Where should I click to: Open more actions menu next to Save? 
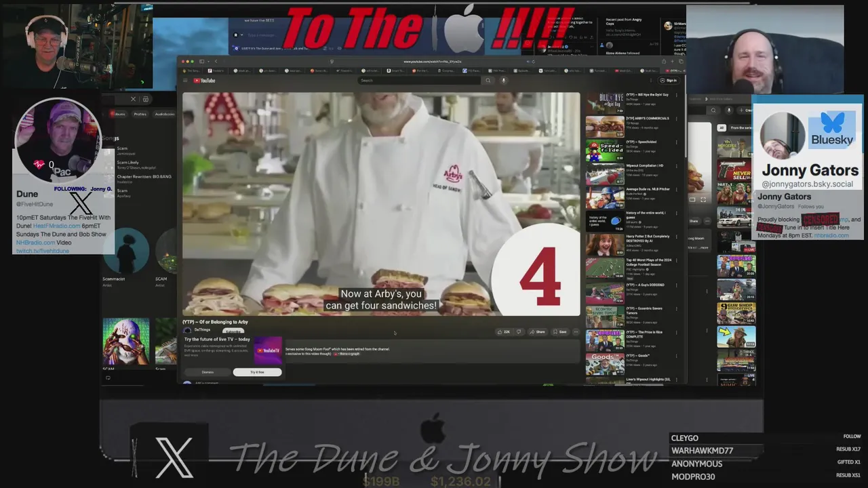(576, 332)
